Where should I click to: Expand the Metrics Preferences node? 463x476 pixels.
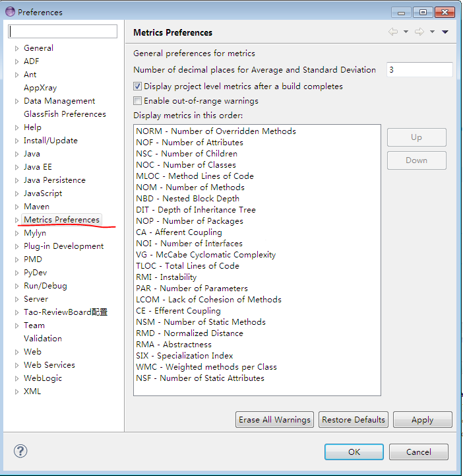coord(16,220)
